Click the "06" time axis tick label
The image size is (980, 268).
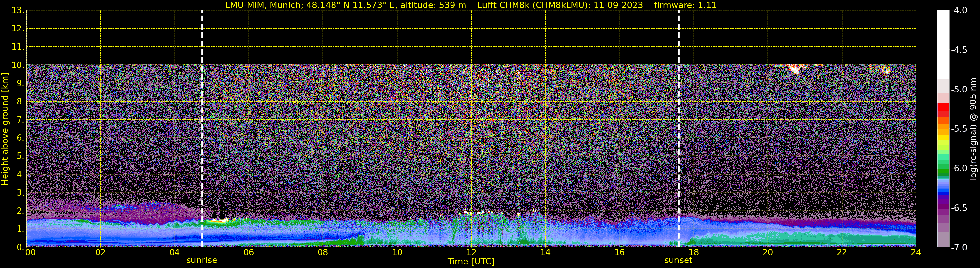click(249, 253)
